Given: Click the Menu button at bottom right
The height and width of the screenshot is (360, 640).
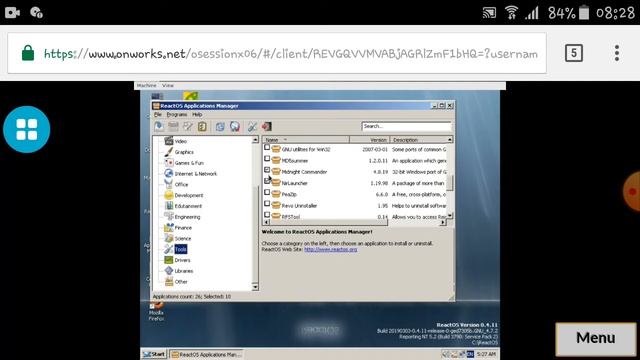Looking at the screenshot, I should point(596,338).
